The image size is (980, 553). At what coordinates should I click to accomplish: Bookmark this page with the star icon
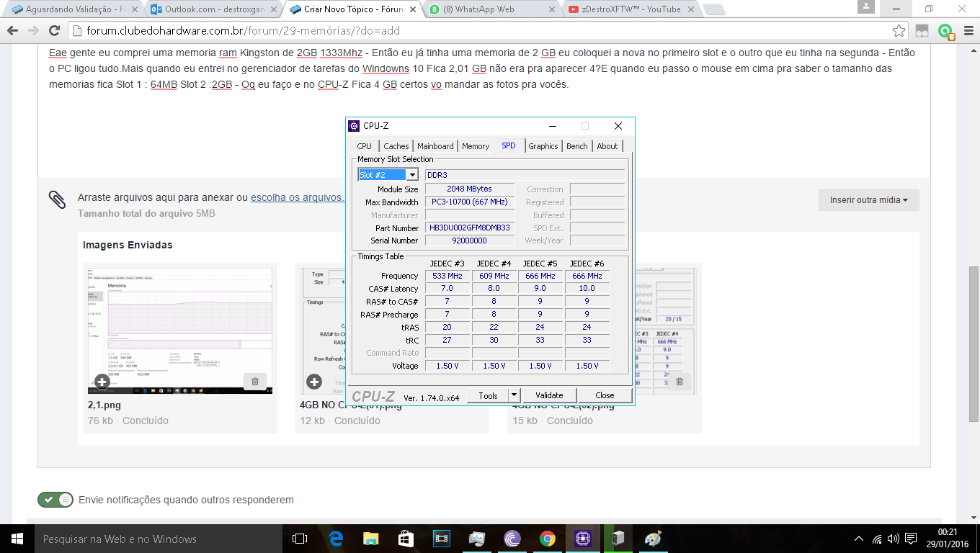pyautogui.click(x=899, y=31)
